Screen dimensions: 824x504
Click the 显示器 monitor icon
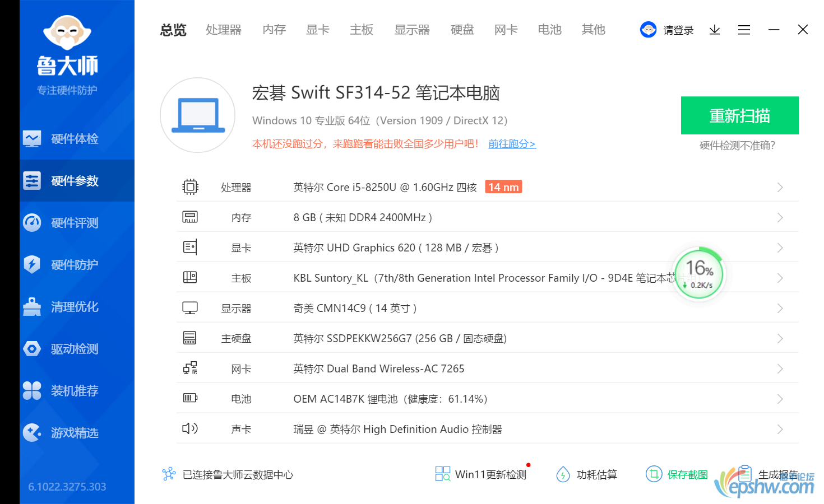[190, 308]
